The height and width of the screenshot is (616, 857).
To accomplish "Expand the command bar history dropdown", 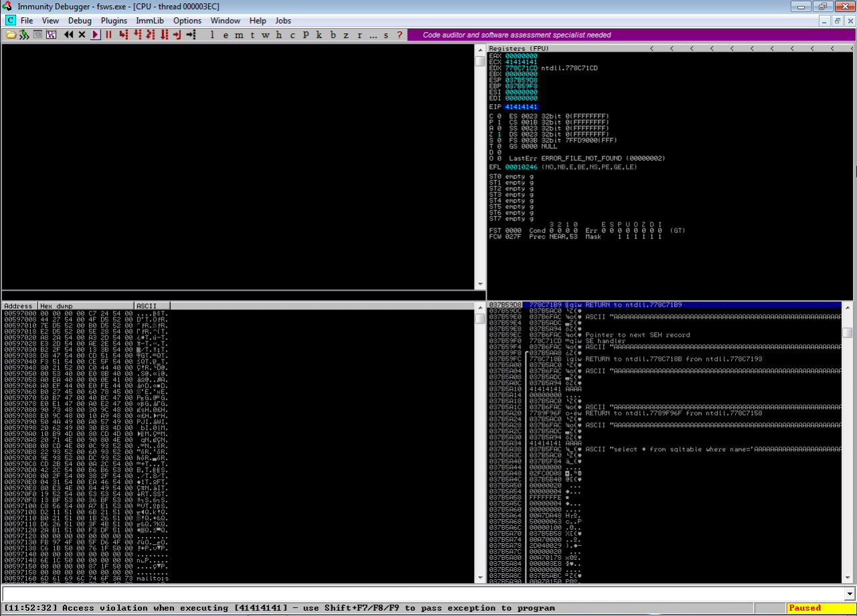I will click(x=850, y=594).
